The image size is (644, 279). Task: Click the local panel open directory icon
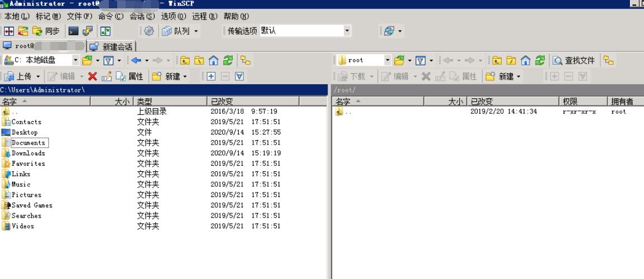(x=87, y=60)
